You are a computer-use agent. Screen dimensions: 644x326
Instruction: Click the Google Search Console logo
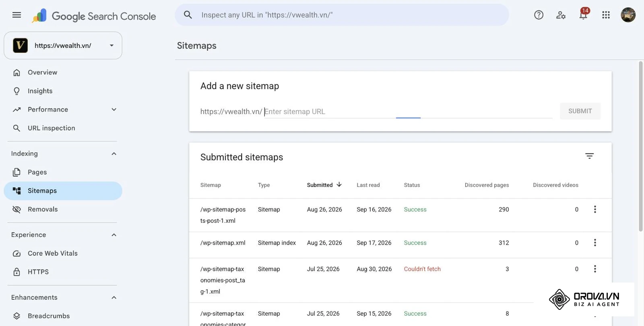94,16
